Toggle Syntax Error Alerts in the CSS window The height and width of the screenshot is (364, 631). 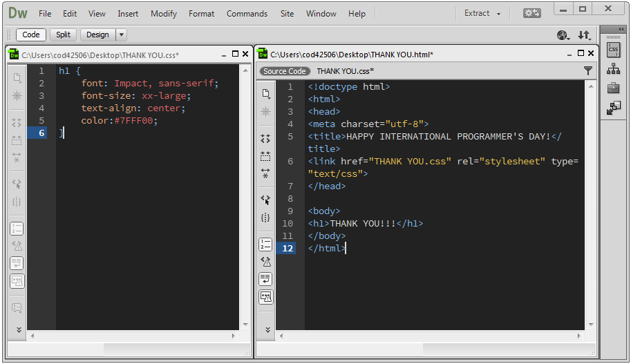[x=17, y=281]
